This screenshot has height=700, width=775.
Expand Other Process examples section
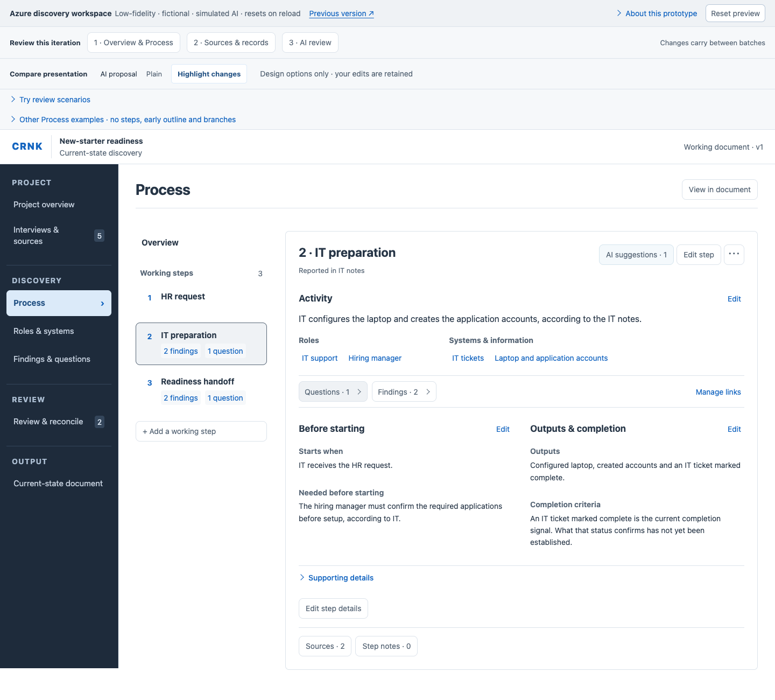click(x=123, y=120)
